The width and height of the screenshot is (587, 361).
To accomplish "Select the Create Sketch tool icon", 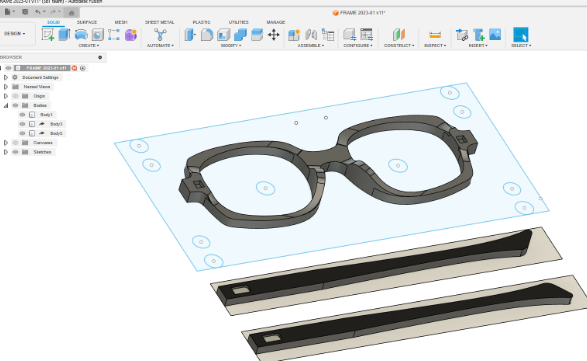I will [x=48, y=35].
